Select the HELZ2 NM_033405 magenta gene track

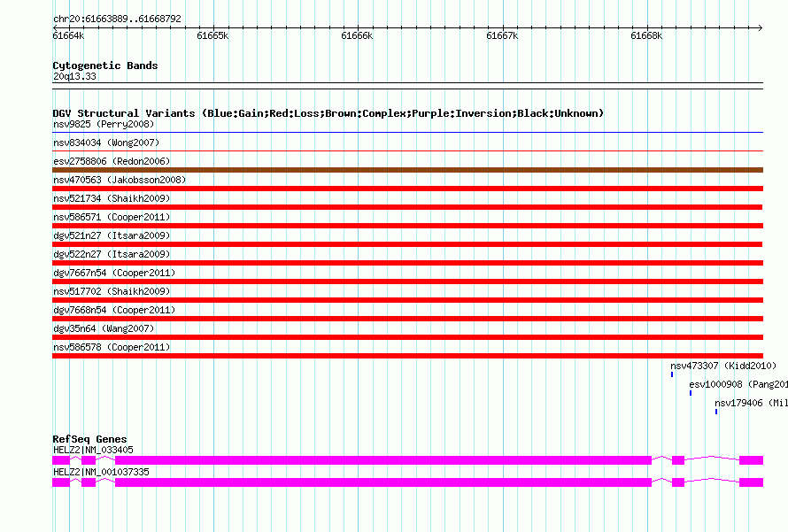[x=407, y=460]
